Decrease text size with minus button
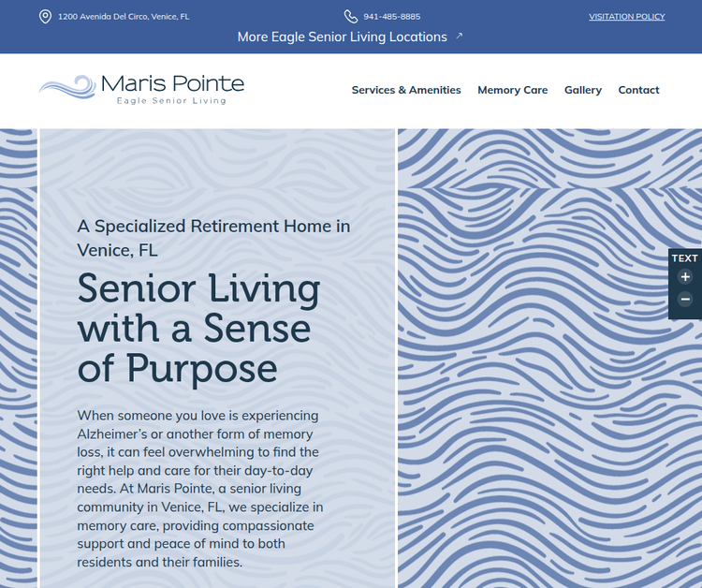This screenshot has width=702, height=588. tap(685, 300)
